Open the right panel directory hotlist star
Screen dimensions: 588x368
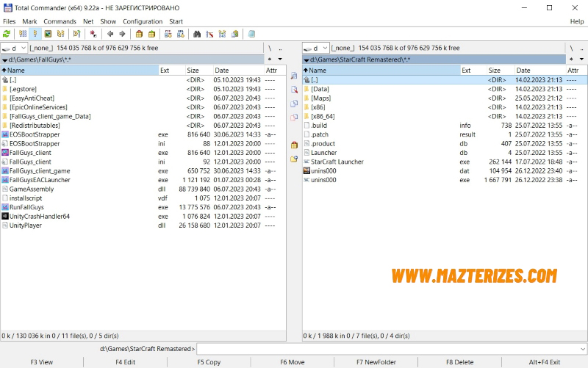[571, 59]
